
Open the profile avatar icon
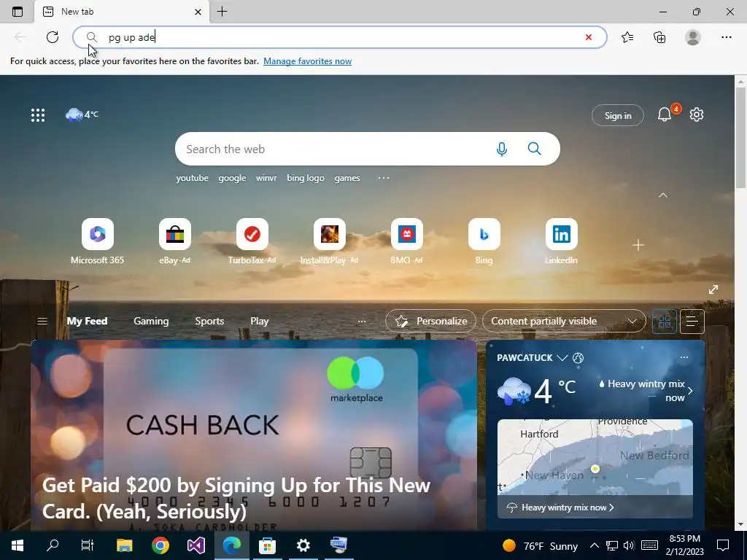[693, 37]
